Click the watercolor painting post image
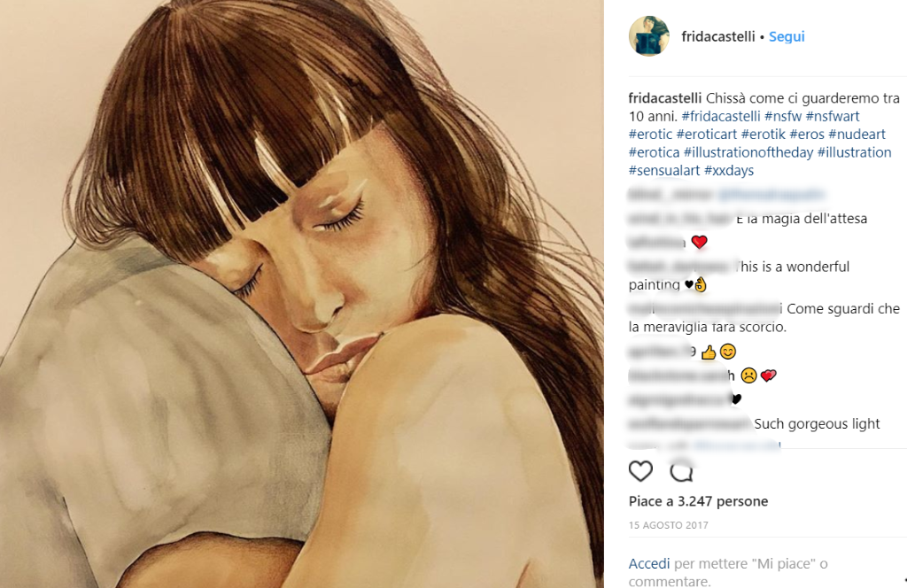 (x=301, y=294)
